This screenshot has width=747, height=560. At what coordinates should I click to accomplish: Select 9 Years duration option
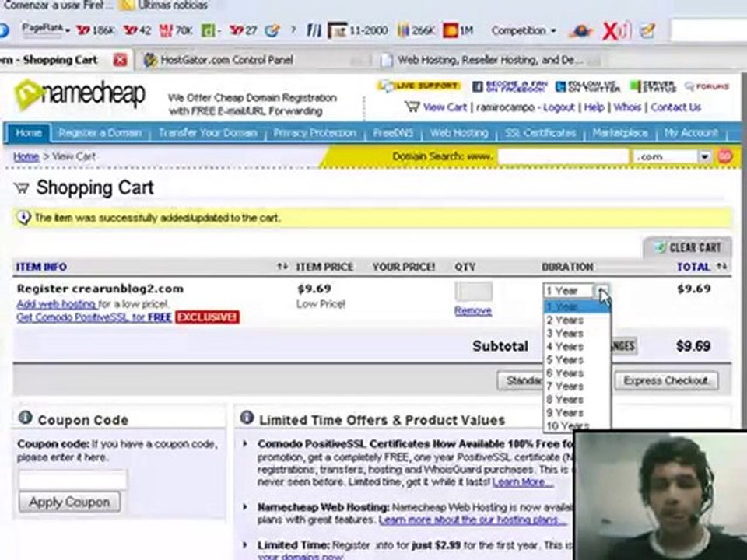click(x=577, y=413)
